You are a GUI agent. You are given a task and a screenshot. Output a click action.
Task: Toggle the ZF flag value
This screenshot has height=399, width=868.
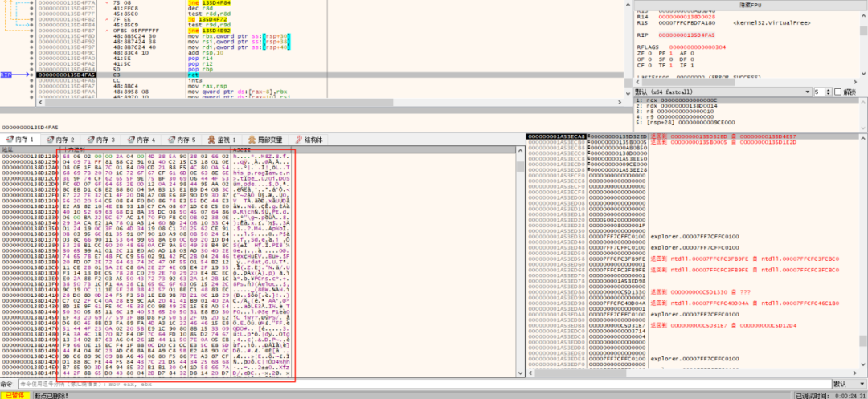[x=650, y=53]
